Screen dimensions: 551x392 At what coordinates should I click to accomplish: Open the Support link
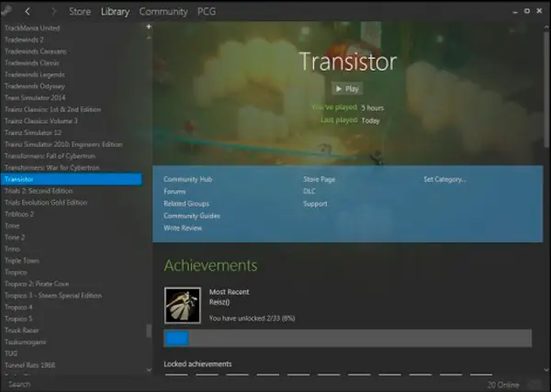pyautogui.click(x=315, y=204)
